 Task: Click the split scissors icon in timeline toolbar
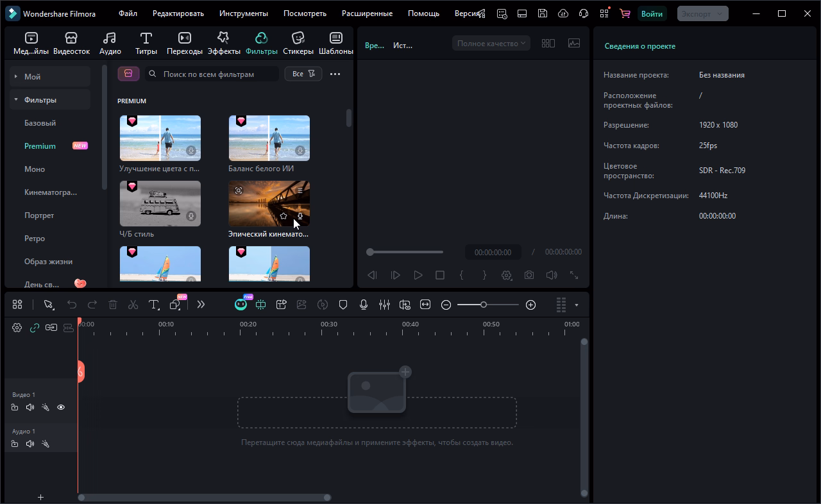(133, 305)
